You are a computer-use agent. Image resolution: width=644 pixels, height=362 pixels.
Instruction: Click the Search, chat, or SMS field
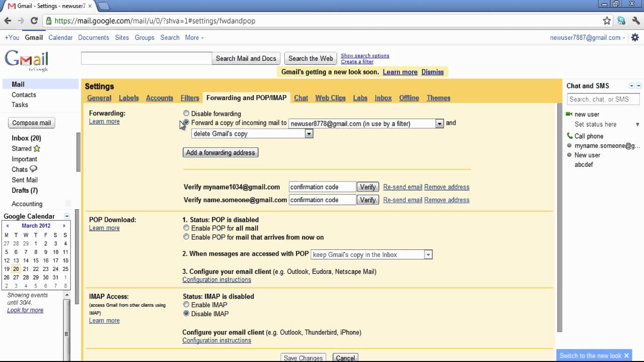[x=604, y=99]
